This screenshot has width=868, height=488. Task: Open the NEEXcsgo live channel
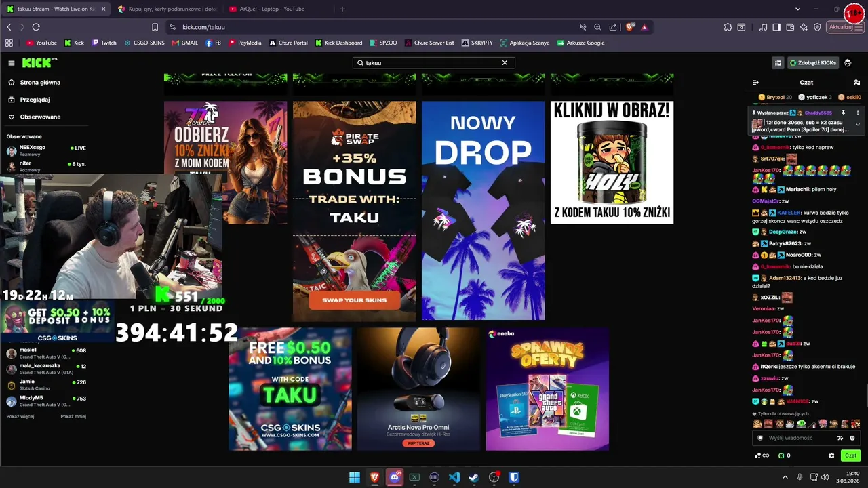(x=46, y=150)
